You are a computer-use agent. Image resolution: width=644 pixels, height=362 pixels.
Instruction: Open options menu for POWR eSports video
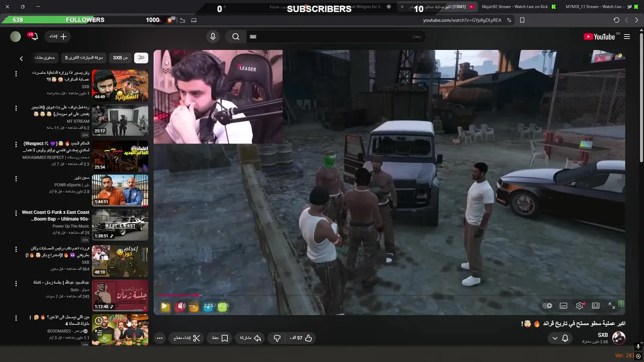click(16, 178)
